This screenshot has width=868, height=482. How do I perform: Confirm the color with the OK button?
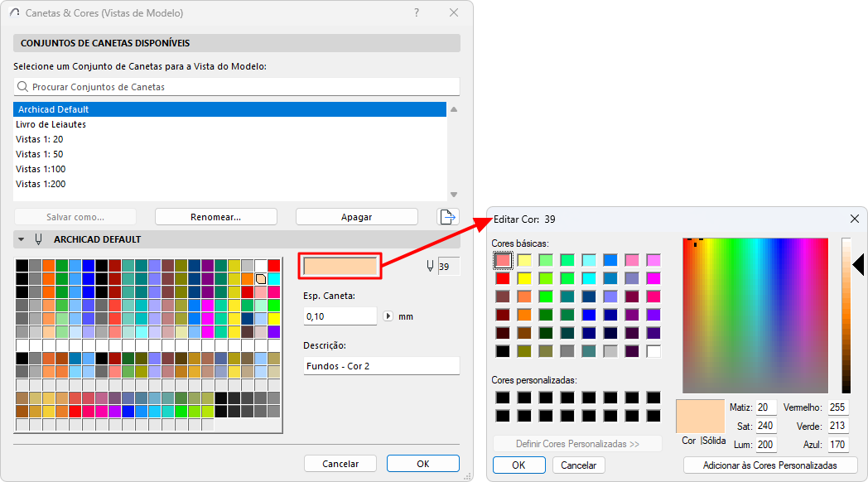518,465
